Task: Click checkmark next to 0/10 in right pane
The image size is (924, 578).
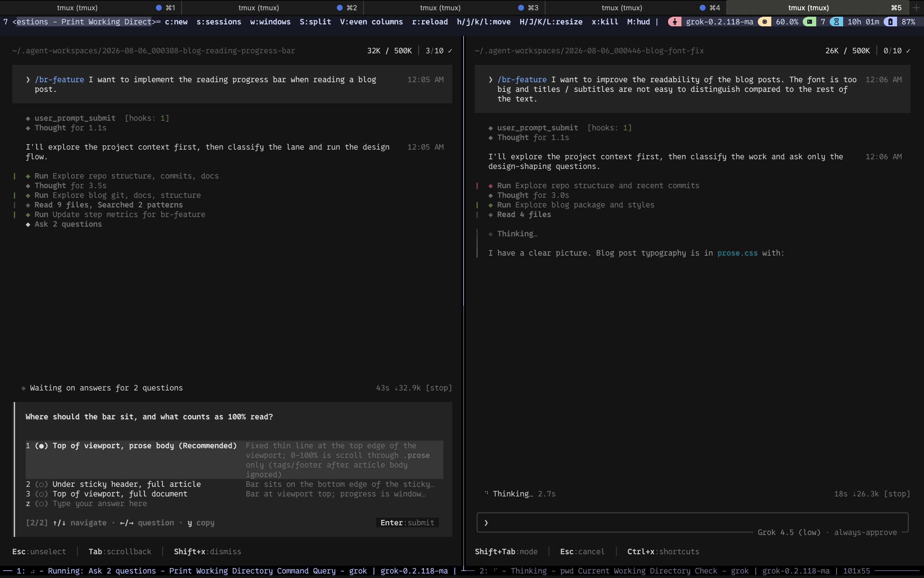Action: 908,51
